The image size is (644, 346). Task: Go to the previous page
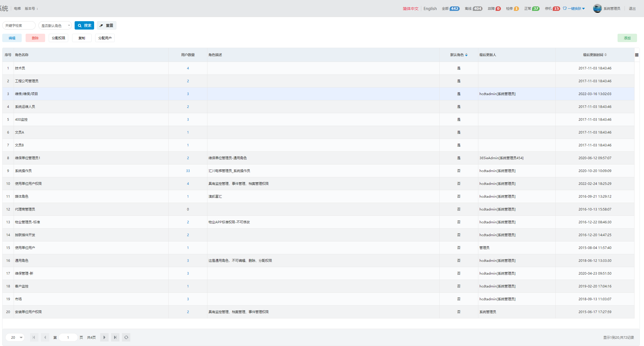point(45,337)
